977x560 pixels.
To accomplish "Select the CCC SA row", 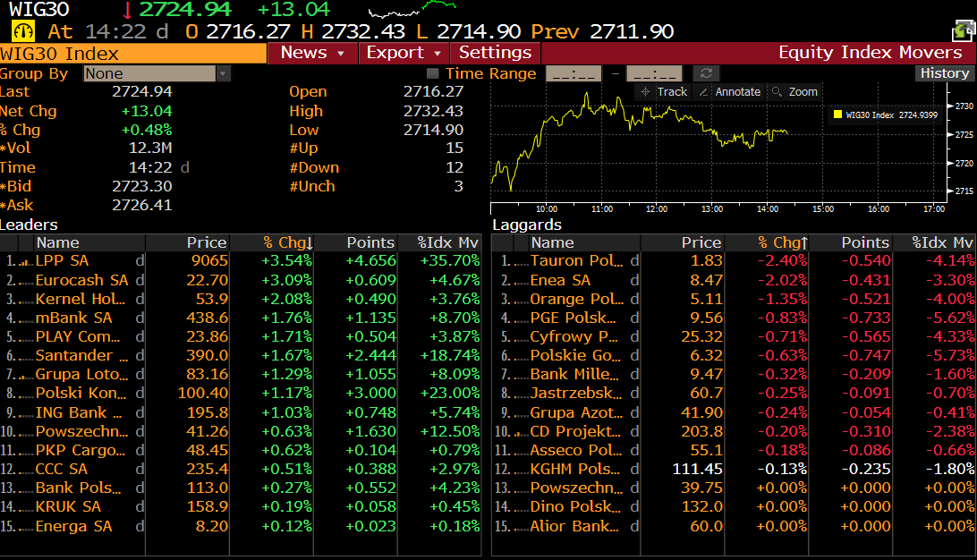I will (x=241, y=469).
